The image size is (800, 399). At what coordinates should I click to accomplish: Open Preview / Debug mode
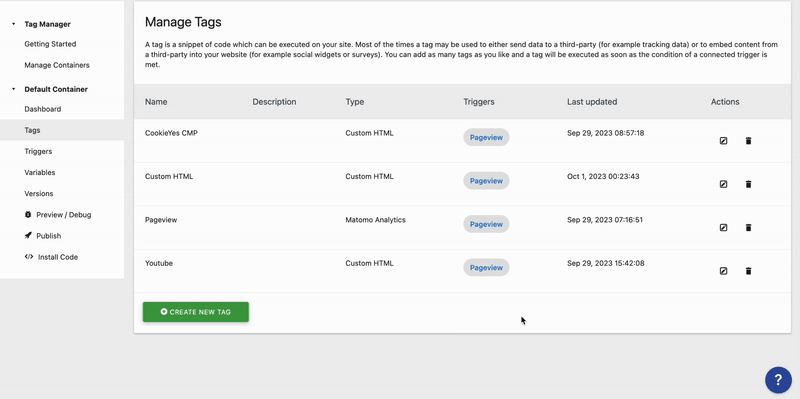click(64, 215)
